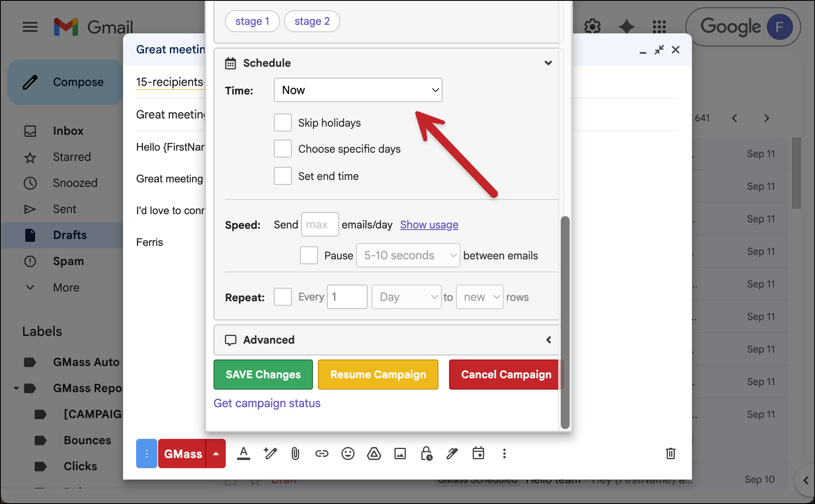Viewport: 815px width, 504px height.
Task: Click the insert photo icon
Action: tap(400, 454)
